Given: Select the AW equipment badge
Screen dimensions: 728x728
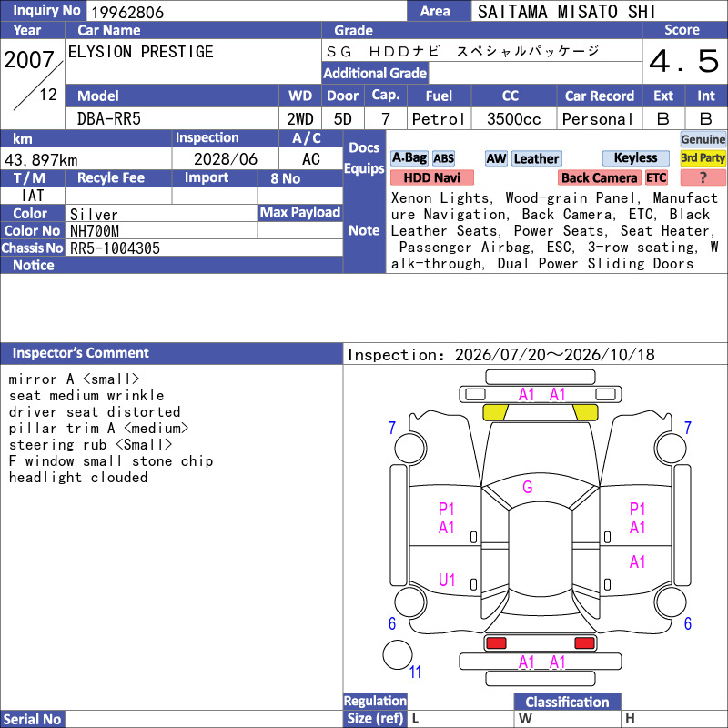Looking at the screenshot, I should [496, 158].
